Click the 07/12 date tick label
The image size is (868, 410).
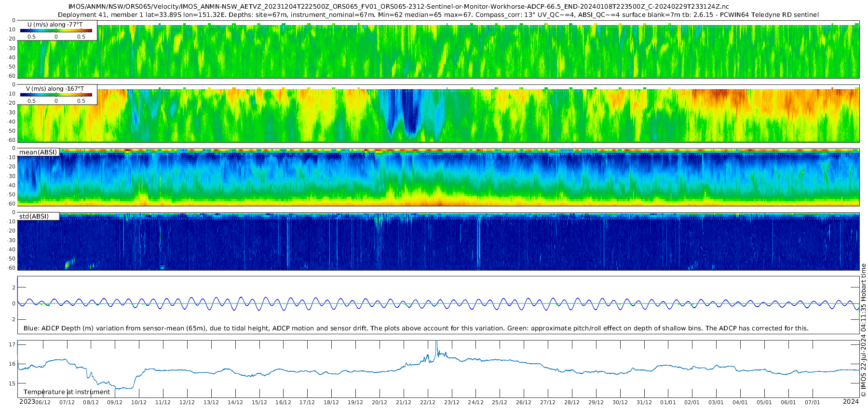point(67,402)
